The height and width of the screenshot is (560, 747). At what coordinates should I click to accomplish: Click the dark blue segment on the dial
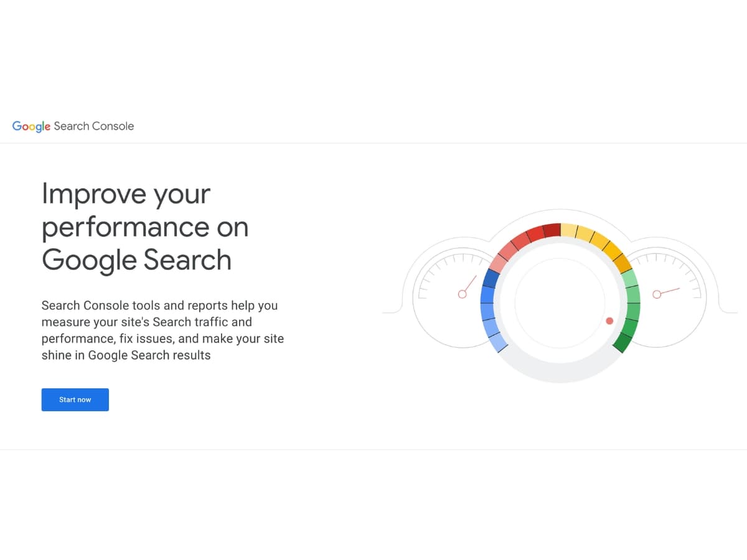click(x=492, y=279)
